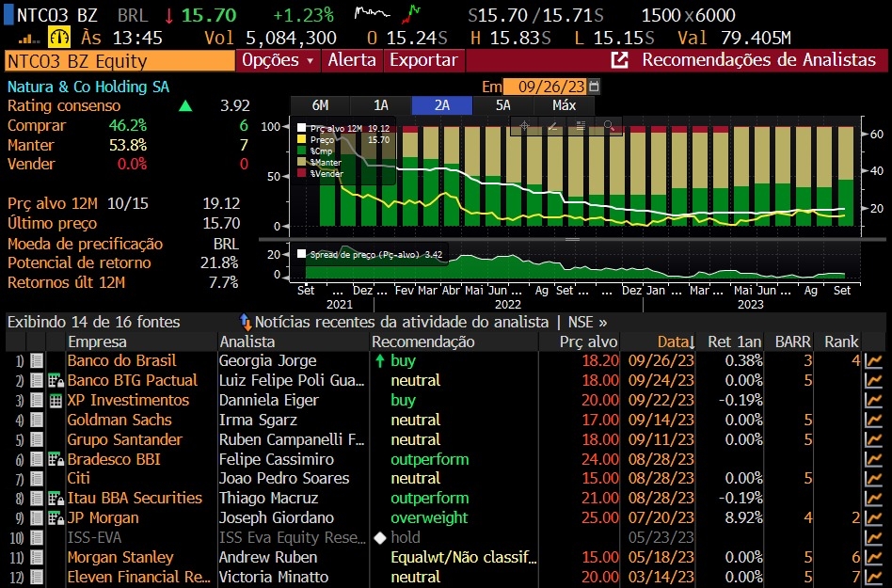The width and height of the screenshot is (892, 588).
Task: Select the annotate pencil tool on chart
Action: [553, 125]
